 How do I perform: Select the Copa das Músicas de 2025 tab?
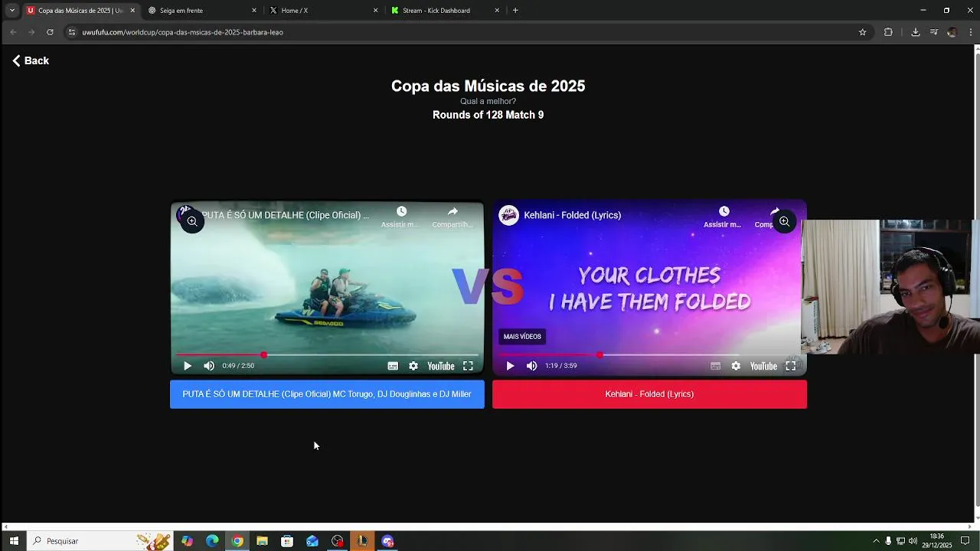coord(80,11)
